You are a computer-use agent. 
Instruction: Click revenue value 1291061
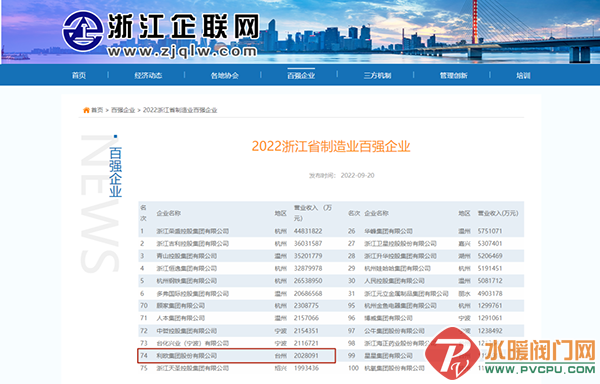(490, 318)
